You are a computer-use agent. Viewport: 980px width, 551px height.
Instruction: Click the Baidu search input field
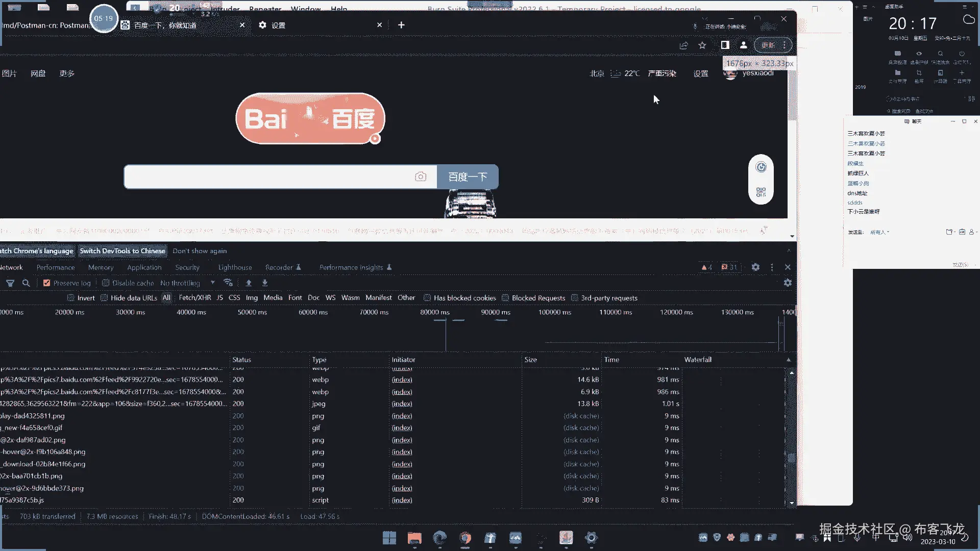pos(271,177)
